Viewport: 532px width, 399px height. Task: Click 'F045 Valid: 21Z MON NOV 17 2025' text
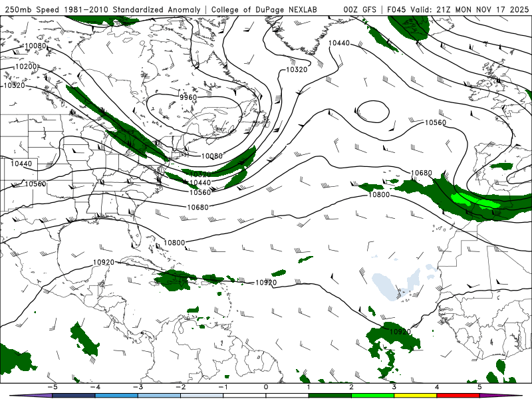[458, 9]
